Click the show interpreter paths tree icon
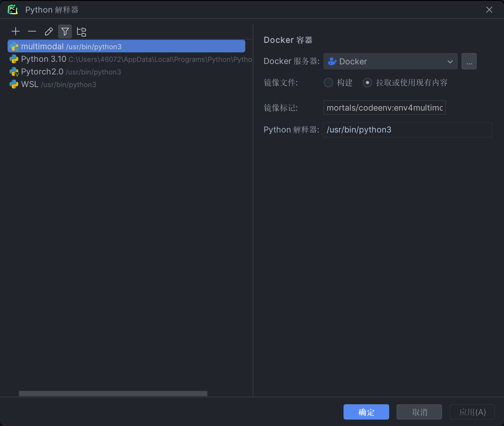 [81, 32]
